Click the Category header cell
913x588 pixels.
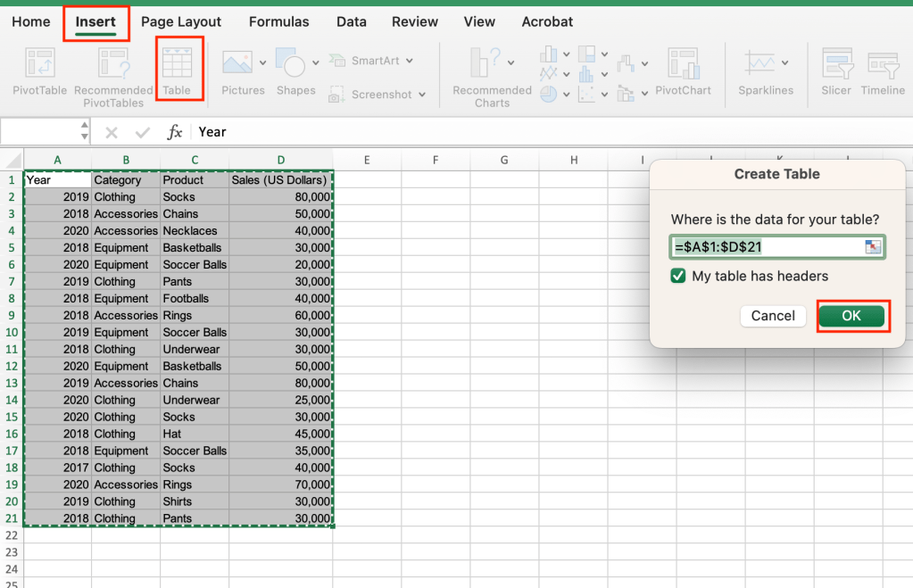point(126,180)
